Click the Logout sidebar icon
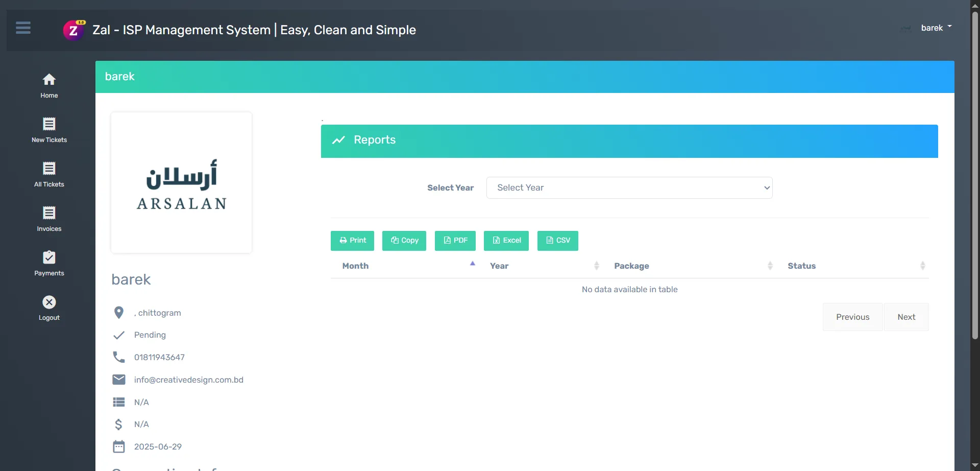980x471 pixels. [49, 302]
